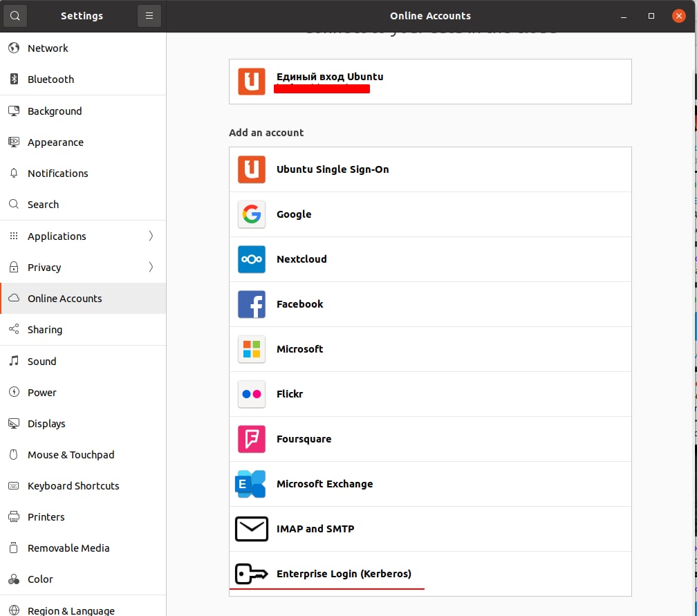Image resolution: width=697 pixels, height=616 pixels.
Task: Select Displays in the sidebar
Action: point(83,423)
